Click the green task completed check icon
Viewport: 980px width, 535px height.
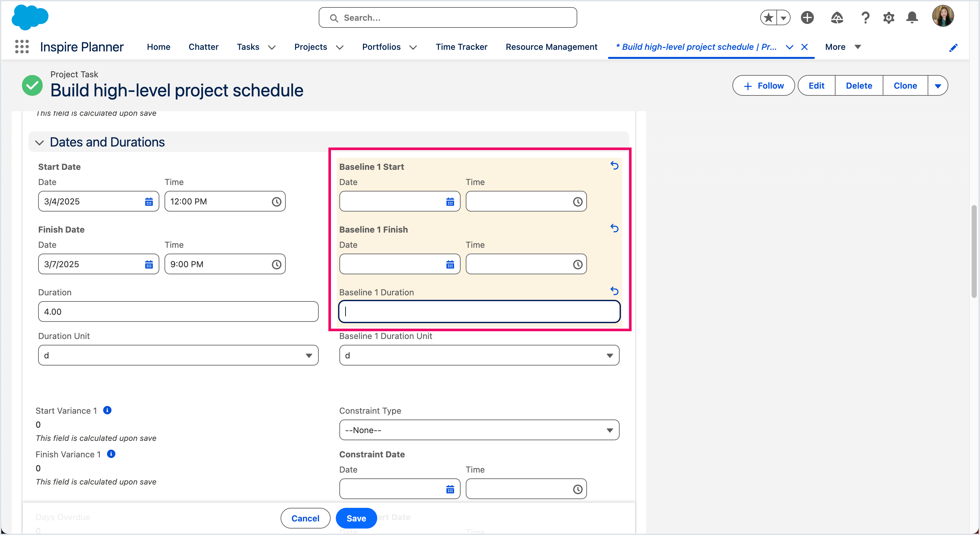tap(32, 85)
